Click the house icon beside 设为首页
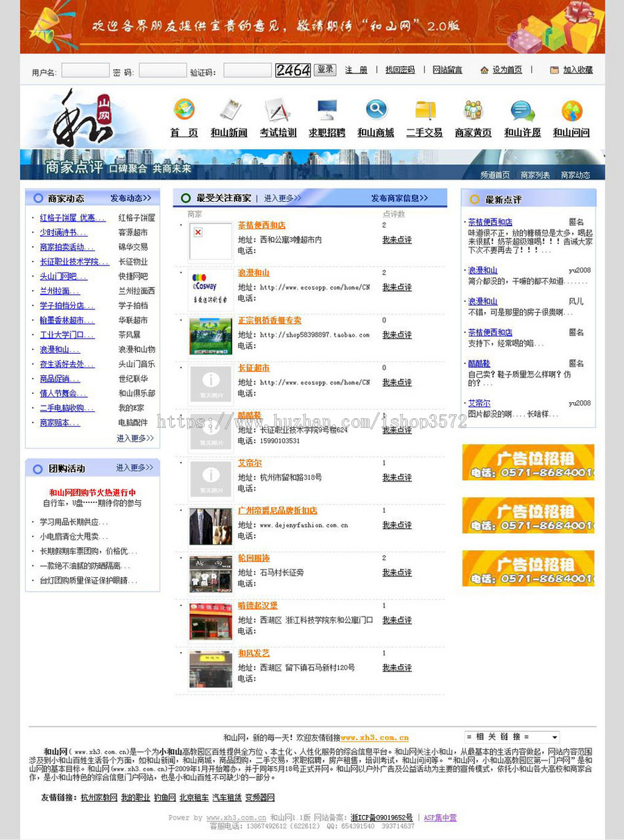The image size is (624, 840). click(484, 70)
